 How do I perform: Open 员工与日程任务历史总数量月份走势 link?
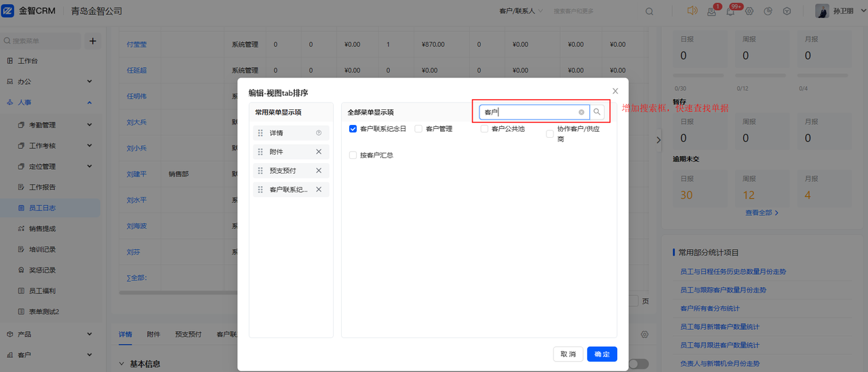pyautogui.click(x=733, y=272)
